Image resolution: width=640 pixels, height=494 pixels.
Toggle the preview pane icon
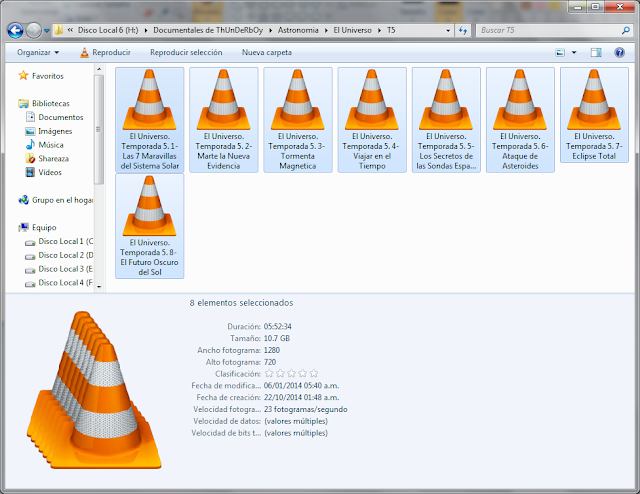click(x=596, y=52)
